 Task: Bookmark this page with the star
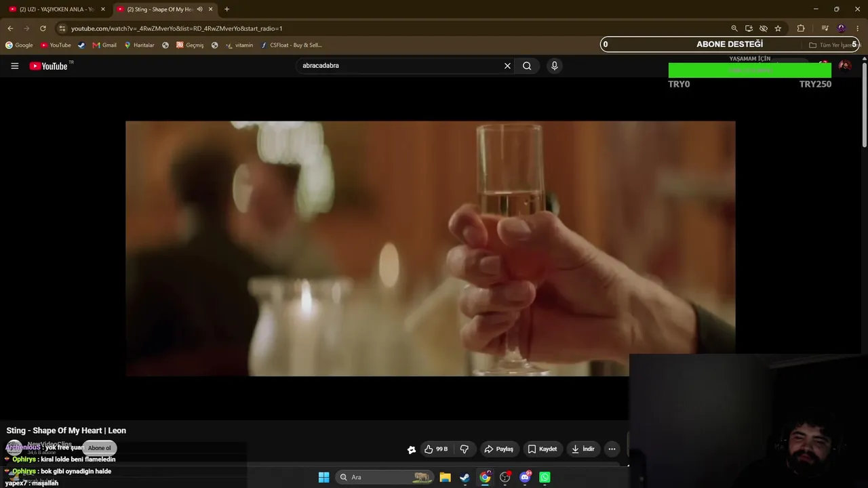click(778, 28)
